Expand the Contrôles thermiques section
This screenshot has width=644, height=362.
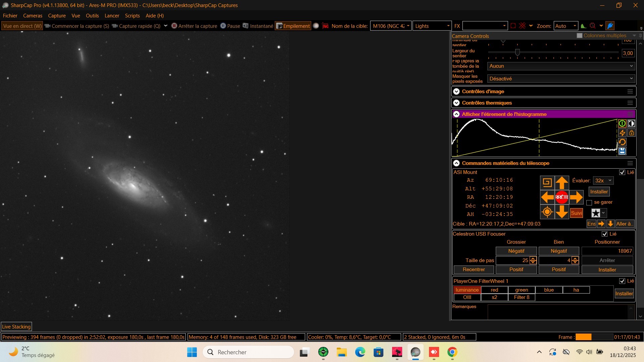456,103
